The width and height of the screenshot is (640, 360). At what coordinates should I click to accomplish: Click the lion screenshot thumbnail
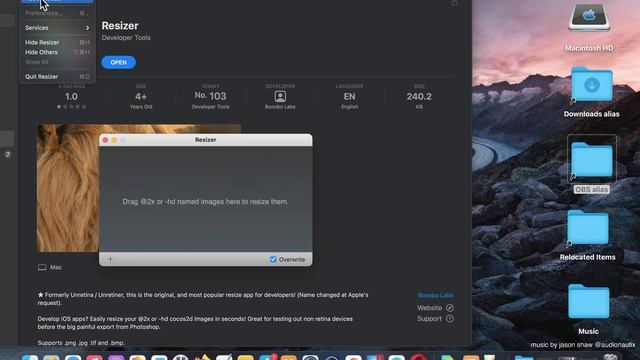67,188
